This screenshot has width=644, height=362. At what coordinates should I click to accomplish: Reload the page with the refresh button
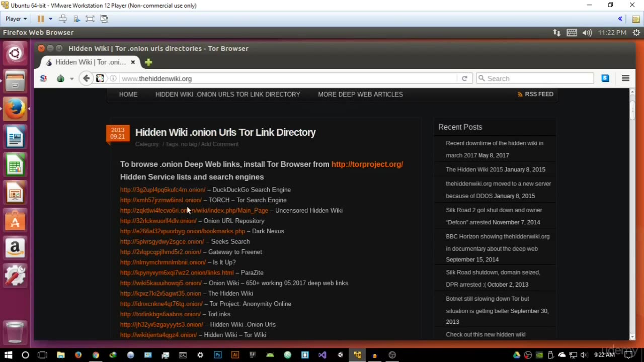click(x=464, y=78)
